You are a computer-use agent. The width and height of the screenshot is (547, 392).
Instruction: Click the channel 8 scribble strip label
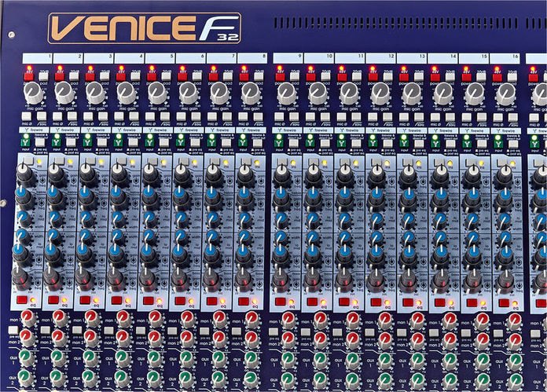tap(252, 58)
